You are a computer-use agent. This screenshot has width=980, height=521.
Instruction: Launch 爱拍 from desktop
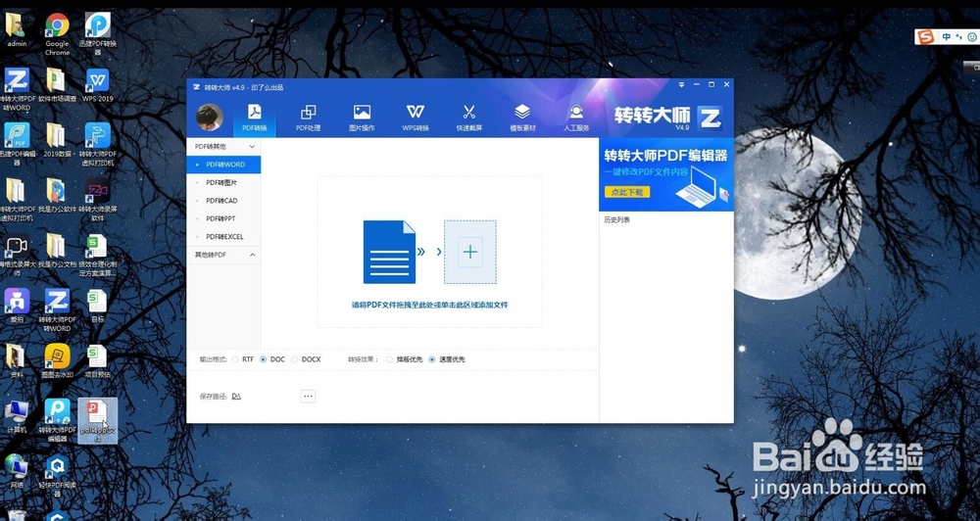(x=17, y=305)
